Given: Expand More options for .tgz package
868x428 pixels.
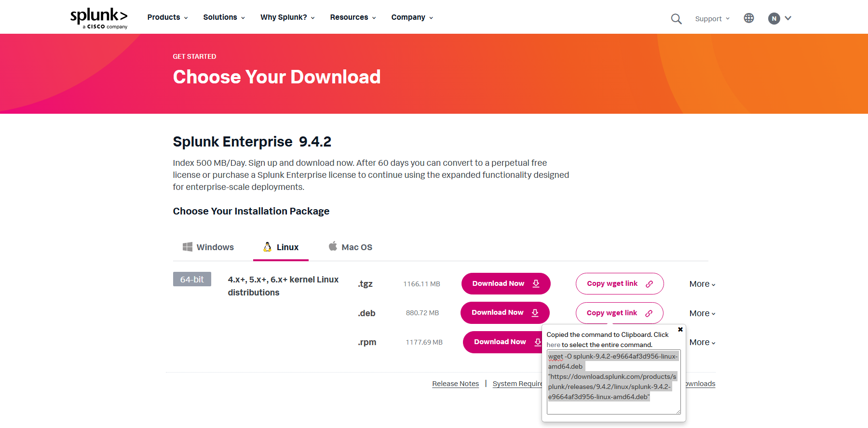Looking at the screenshot, I should 702,284.
